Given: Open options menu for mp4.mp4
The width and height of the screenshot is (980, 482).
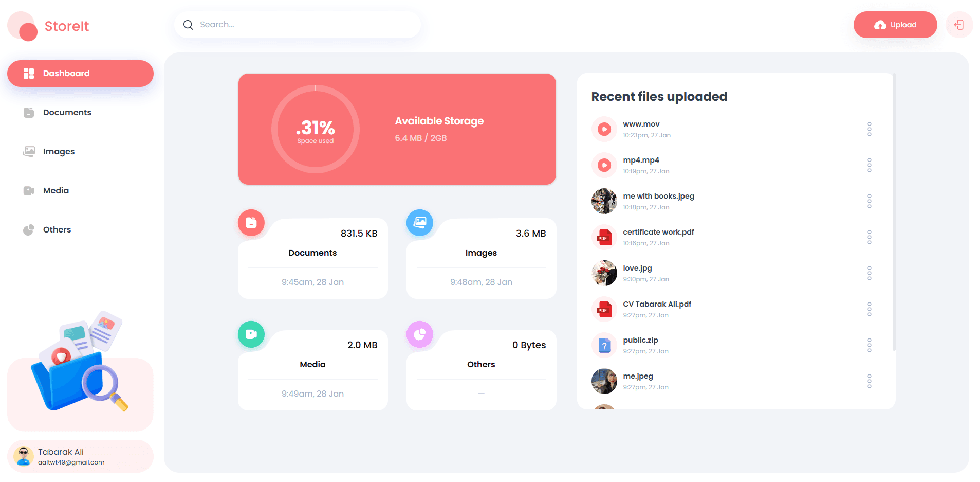Looking at the screenshot, I should (x=870, y=165).
